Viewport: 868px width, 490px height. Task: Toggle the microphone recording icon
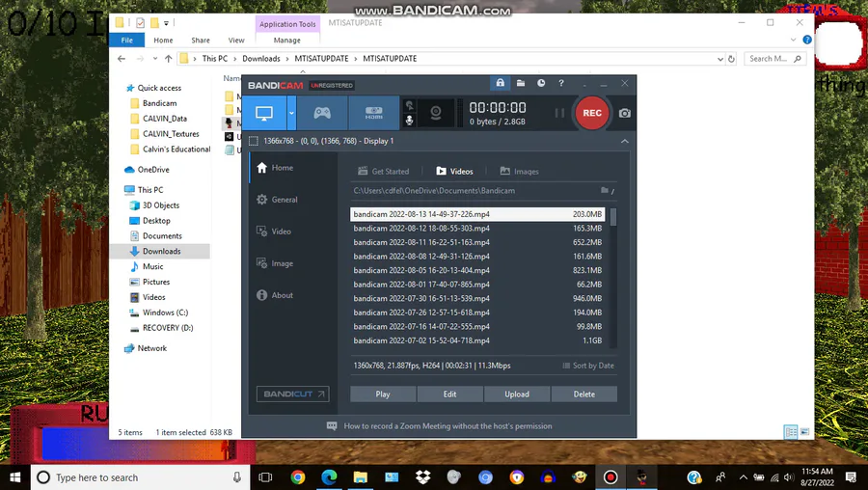pyautogui.click(x=410, y=121)
